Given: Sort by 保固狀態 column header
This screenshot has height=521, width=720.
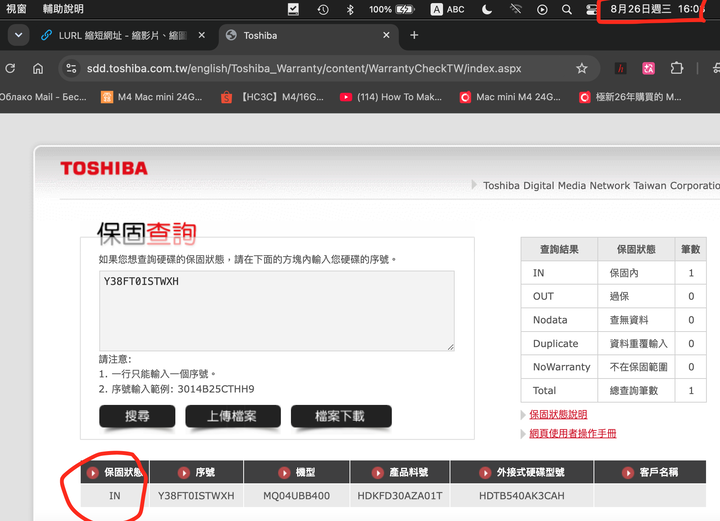Looking at the screenshot, I should (115, 472).
